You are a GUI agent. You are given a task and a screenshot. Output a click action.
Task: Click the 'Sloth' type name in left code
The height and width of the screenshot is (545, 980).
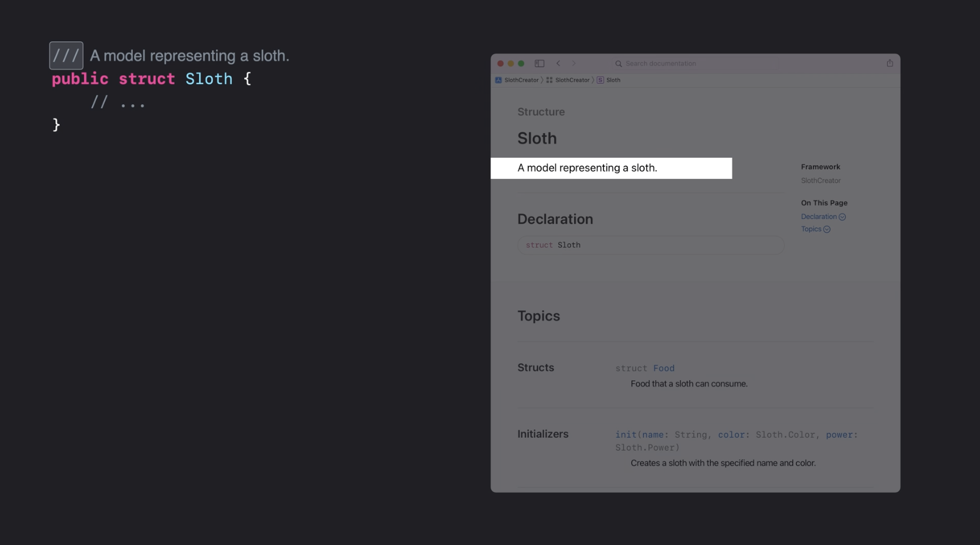(x=209, y=79)
